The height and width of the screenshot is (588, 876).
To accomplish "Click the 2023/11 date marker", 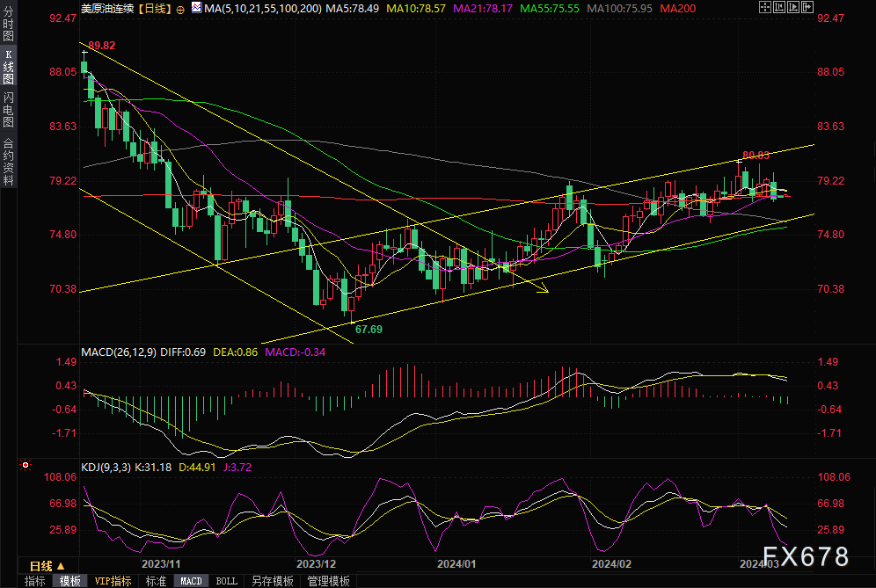I will 161,564.
